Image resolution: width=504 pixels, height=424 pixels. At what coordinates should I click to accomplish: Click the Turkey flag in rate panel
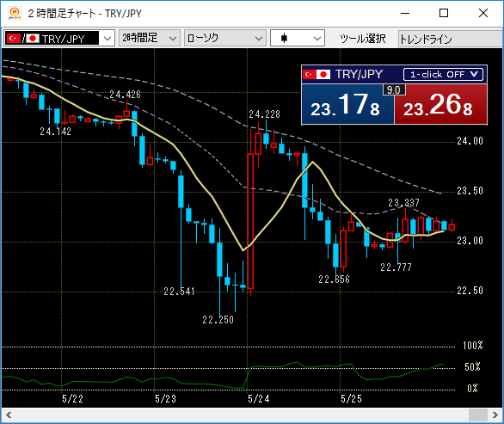point(310,75)
